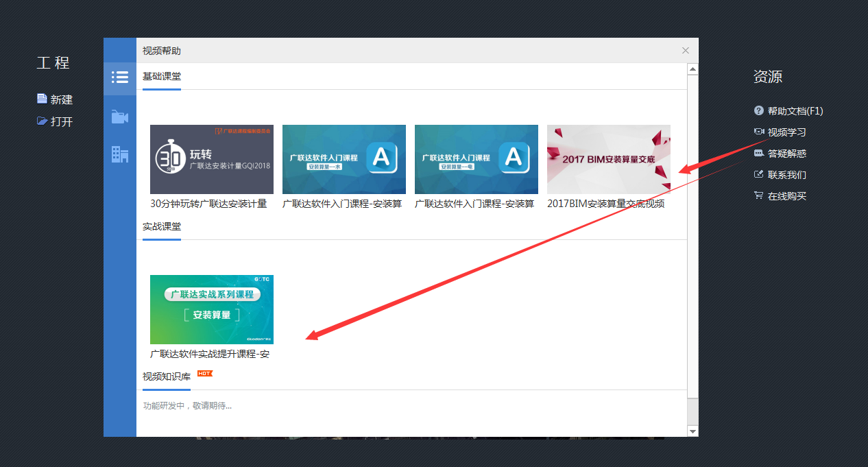
Task: Click the title 广联达软件实战提升课程-安
Action: click(210, 354)
